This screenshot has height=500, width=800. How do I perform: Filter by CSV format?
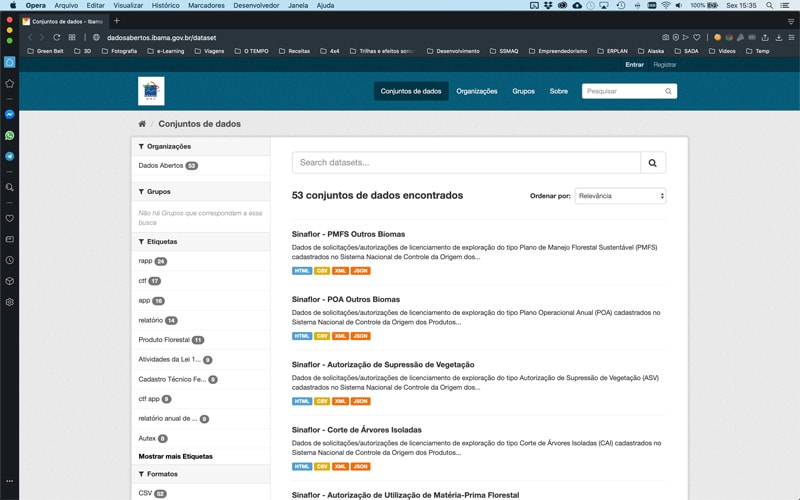(153, 493)
